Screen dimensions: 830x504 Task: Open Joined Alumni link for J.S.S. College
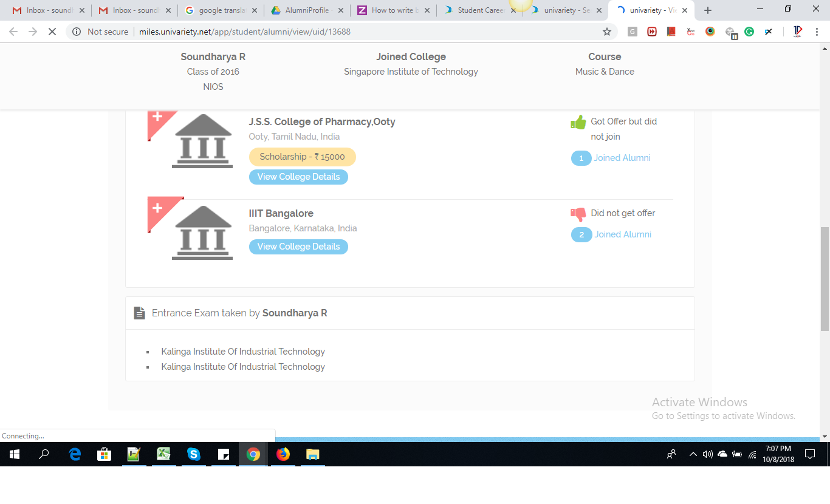click(x=622, y=158)
